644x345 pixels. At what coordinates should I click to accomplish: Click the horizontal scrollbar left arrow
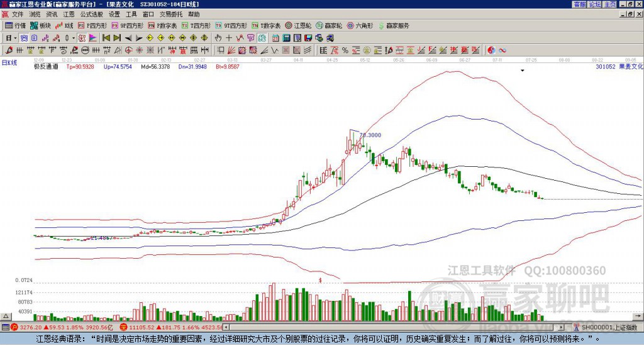[x=226, y=327]
